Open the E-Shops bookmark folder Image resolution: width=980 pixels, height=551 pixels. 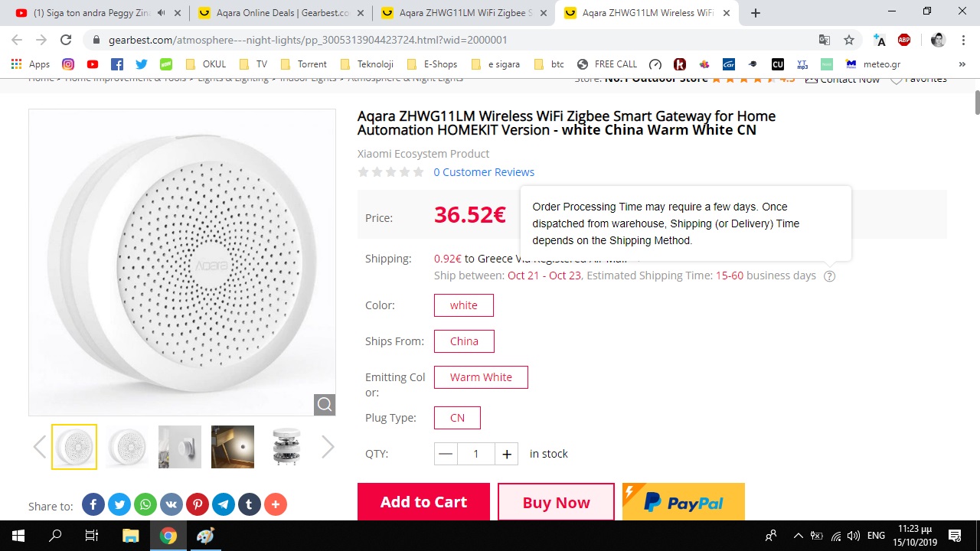click(433, 64)
